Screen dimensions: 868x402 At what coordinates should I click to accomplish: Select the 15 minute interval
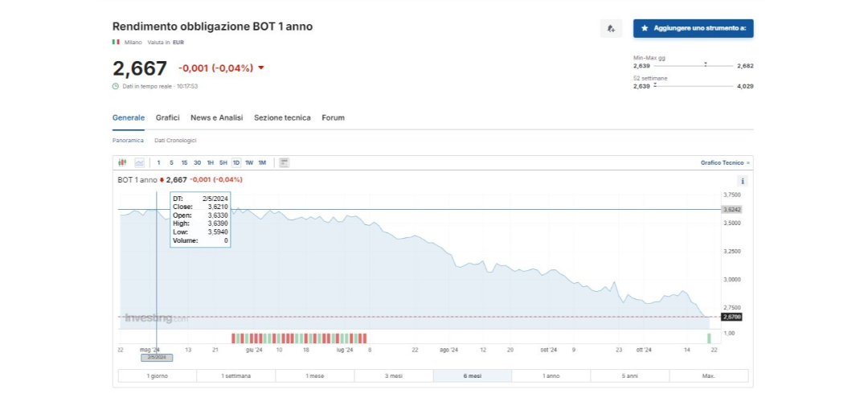184,162
